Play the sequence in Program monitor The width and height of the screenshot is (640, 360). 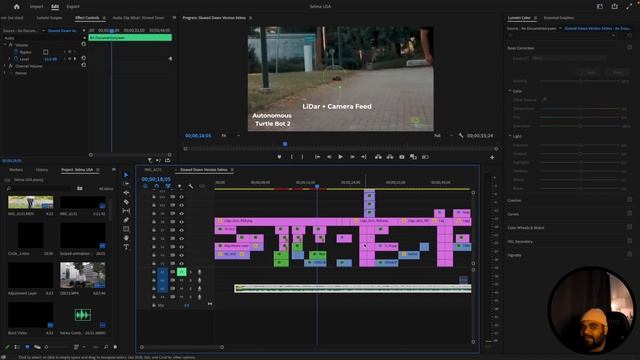pos(340,157)
